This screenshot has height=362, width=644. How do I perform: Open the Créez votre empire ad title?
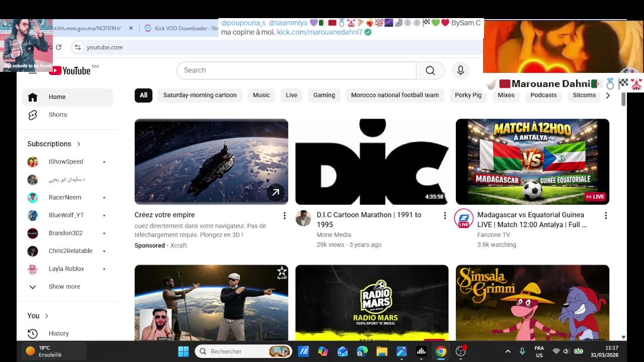165,215
